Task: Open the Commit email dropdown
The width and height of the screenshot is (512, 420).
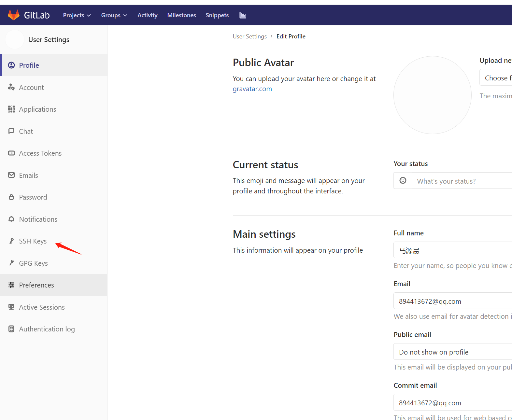Action: click(453, 403)
